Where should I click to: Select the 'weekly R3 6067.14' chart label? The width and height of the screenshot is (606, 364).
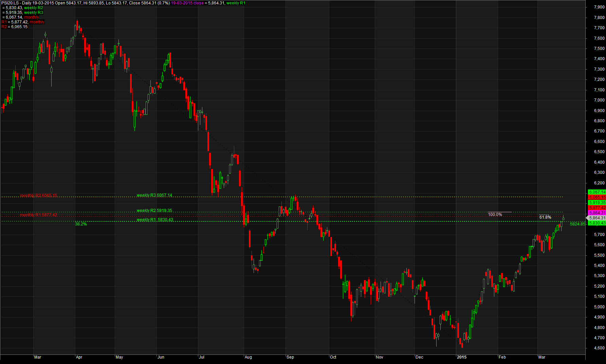coord(154,195)
